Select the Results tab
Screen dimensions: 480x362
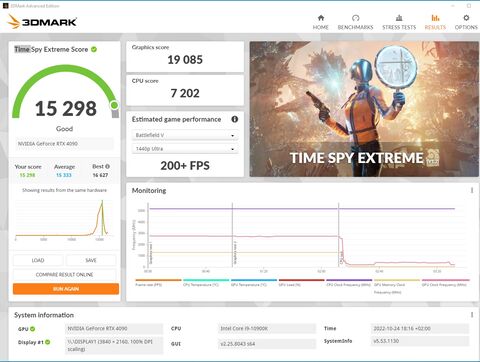435,22
